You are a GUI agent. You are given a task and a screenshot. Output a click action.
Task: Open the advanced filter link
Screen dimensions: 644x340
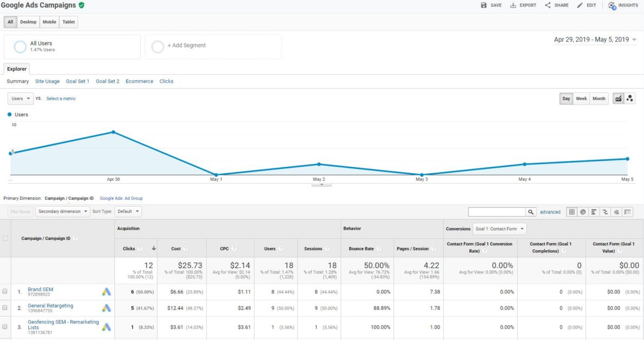point(550,212)
